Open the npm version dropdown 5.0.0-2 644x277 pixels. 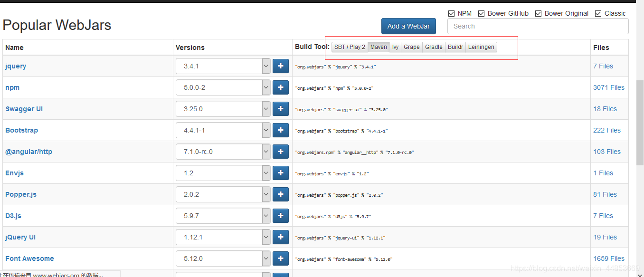pyautogui.click(x=223, y=87)
